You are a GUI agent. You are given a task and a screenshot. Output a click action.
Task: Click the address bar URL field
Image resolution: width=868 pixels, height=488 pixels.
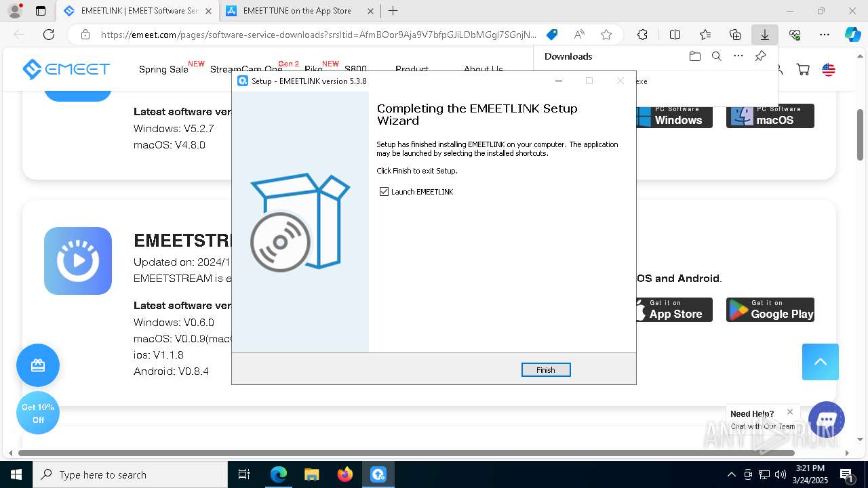tap(319, 35)
